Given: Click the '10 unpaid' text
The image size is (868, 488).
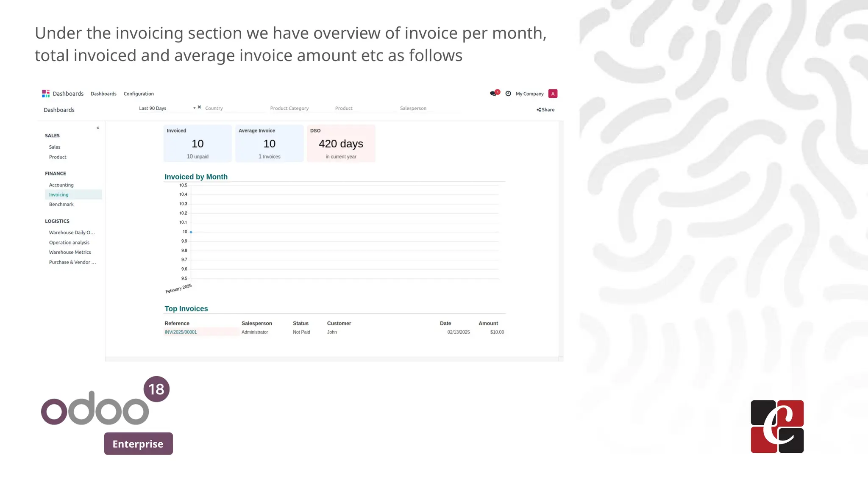Looking at the screenshot, I should coord(198,157).
